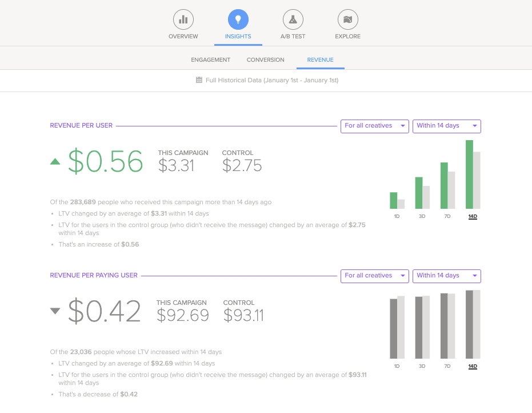Select 7D label on Revenue Per User chart
Image resolution: width=532 pixels, height=413 pixels.
point(447,216)
